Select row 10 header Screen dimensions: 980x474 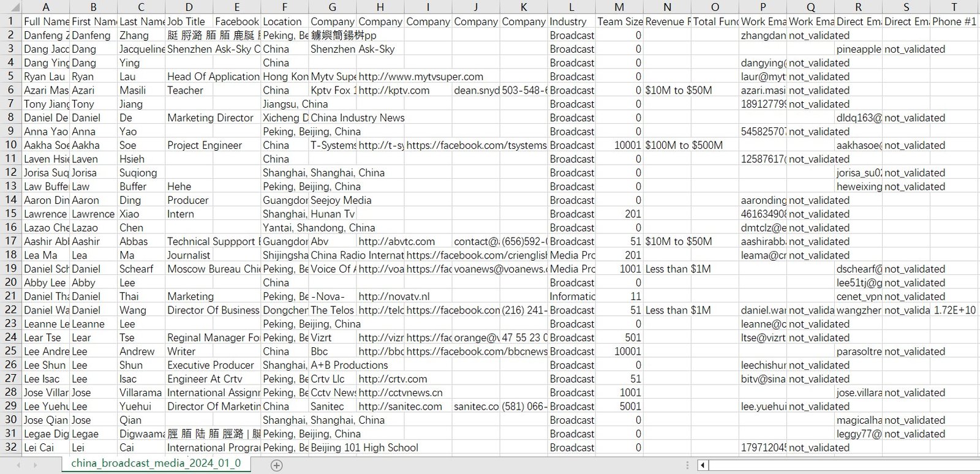10,145
